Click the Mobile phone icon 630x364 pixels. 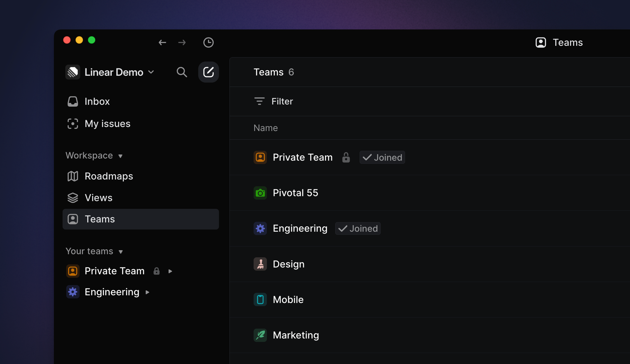[x=260, y=300]
